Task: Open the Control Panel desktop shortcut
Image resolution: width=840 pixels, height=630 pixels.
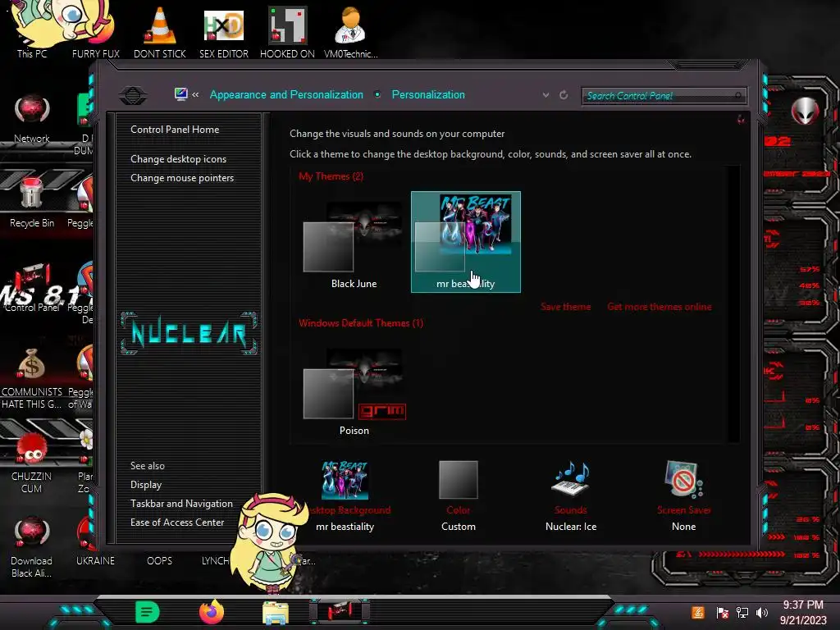Action: click(x=32, y=287)
